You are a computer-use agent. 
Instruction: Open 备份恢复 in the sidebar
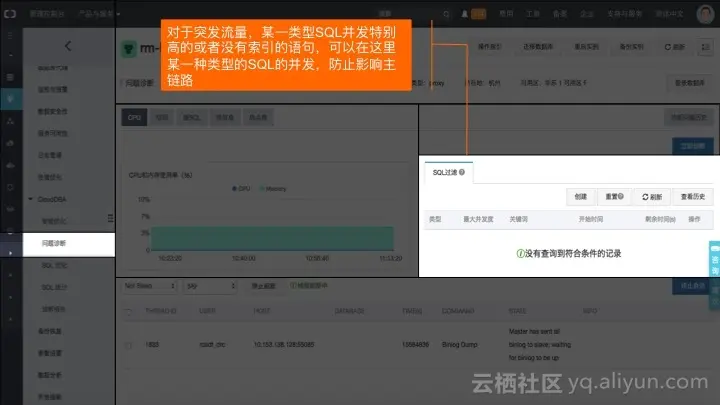pyautogui.click(x=50, y=331)
